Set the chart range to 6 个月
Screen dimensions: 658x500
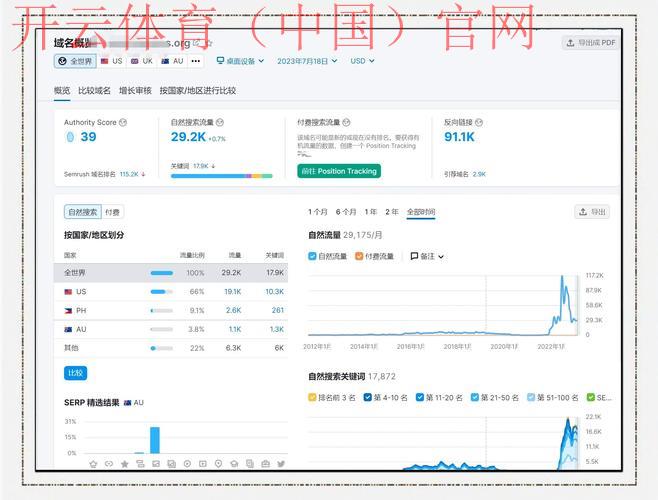click(x=346, y=212)
